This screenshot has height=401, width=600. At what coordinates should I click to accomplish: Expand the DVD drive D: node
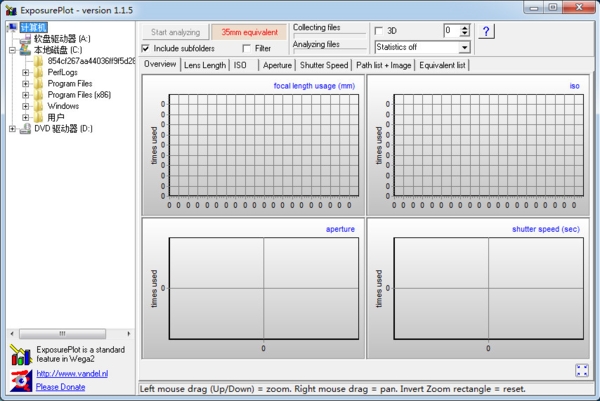(x=12, y=129)
